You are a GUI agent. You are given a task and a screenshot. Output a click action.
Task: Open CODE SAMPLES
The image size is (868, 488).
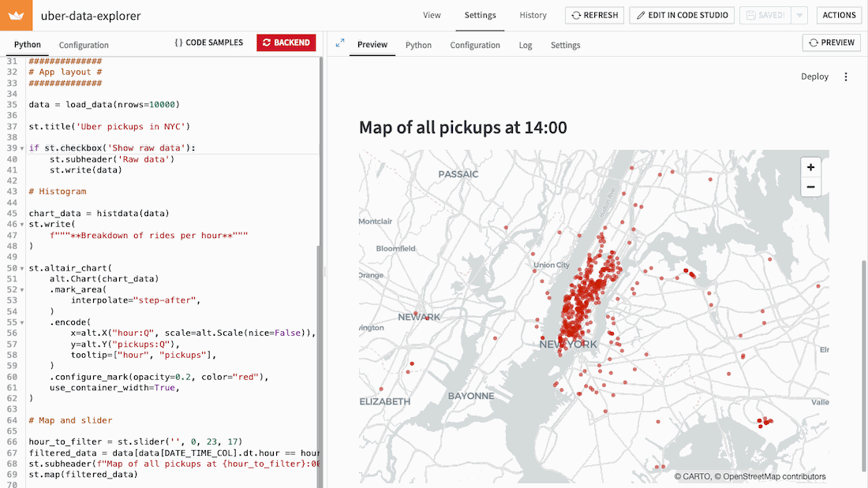click(x=209, y=43)
